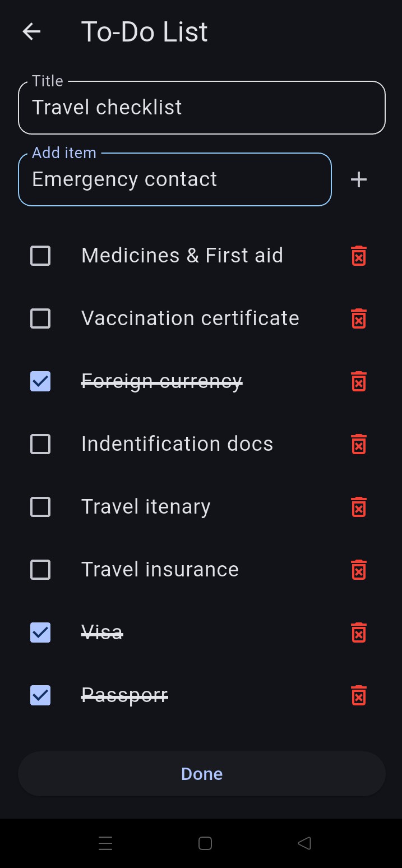Tap the back arrow in header
The width and height of the screenshot is (402, 868).
tap(32, 32)
